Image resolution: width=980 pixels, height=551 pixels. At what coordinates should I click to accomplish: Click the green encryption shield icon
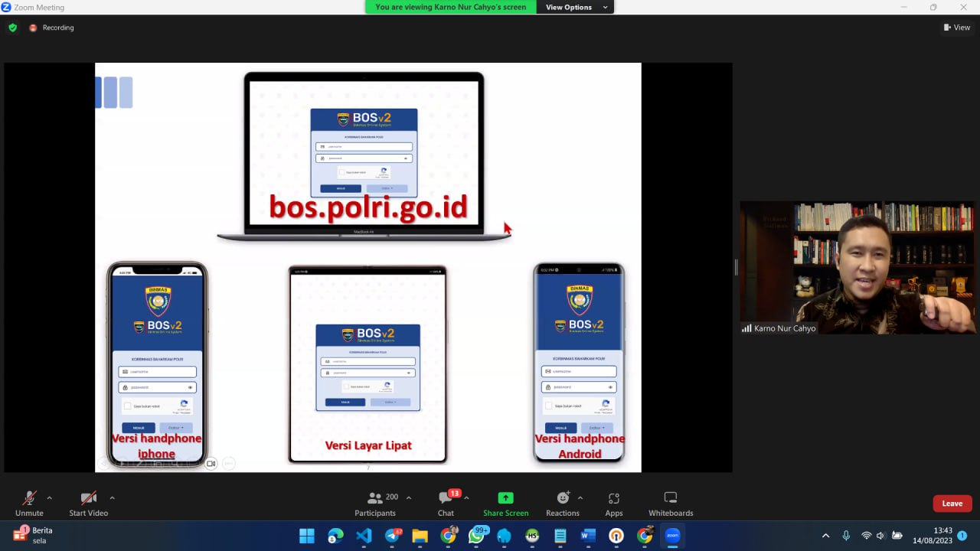point(12,28)
